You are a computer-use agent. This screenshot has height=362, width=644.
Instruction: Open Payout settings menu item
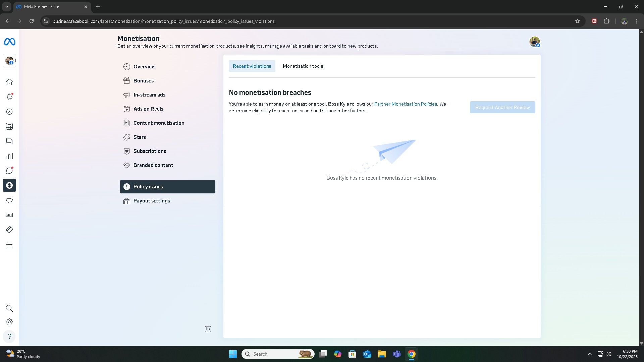click(152, 201)
